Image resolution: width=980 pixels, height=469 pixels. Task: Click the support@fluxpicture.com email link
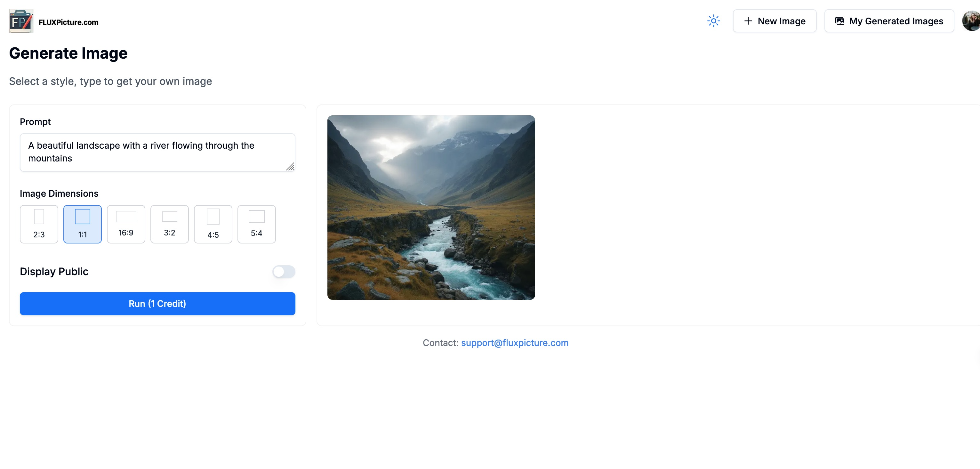coord(514,342)
